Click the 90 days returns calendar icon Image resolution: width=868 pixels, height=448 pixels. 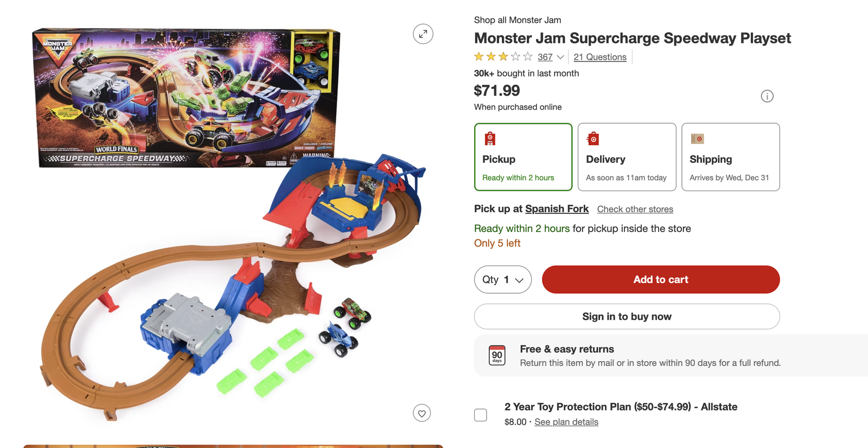coord(497,355)
